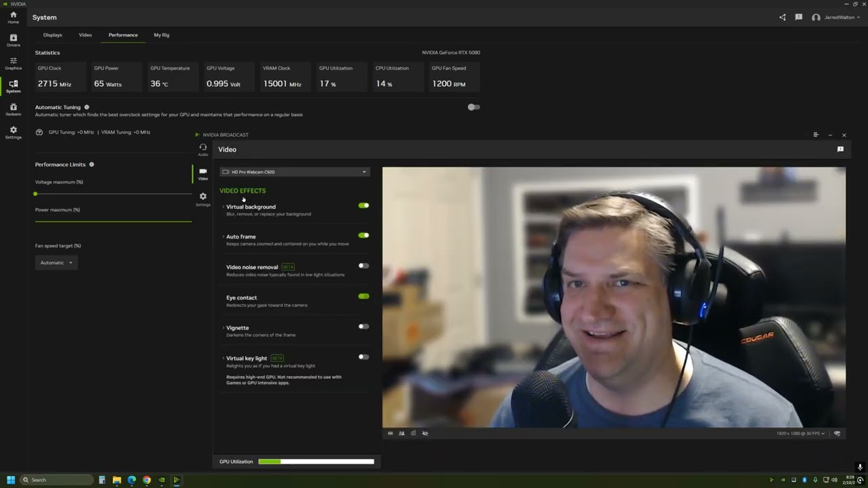The height and width of the screenshot is (488, 868).
Task: Turn off the Auto frame toggle
Action: point(363,235)
